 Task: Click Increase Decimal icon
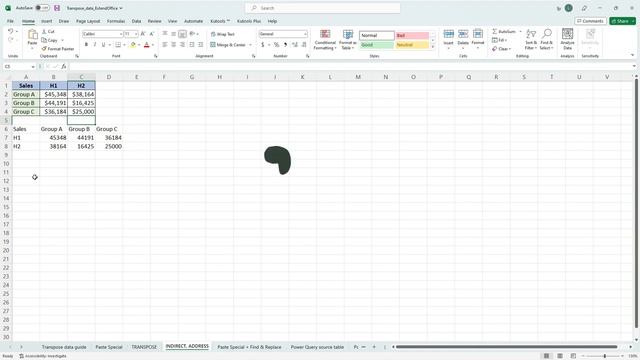pos(295,44)
